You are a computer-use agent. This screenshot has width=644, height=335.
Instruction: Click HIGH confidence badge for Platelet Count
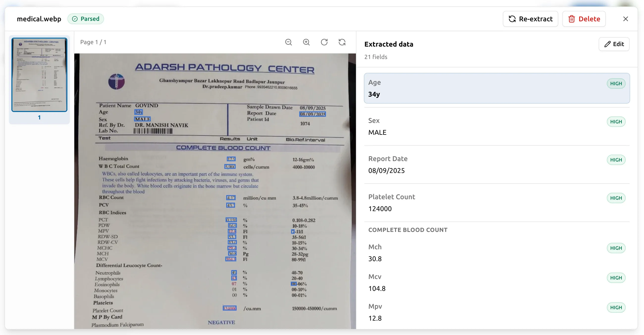(x=616, y=198)
